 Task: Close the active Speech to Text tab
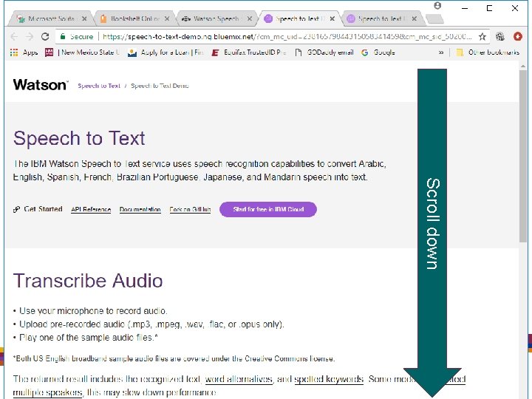pyautogui.click(x=332, y=18)
